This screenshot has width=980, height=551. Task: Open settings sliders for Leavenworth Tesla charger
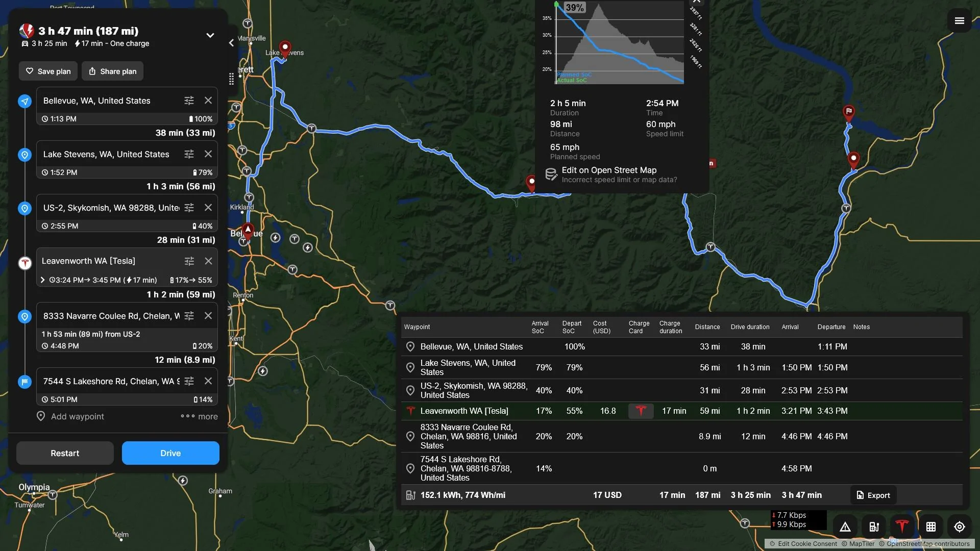click(x=189, y=261)
